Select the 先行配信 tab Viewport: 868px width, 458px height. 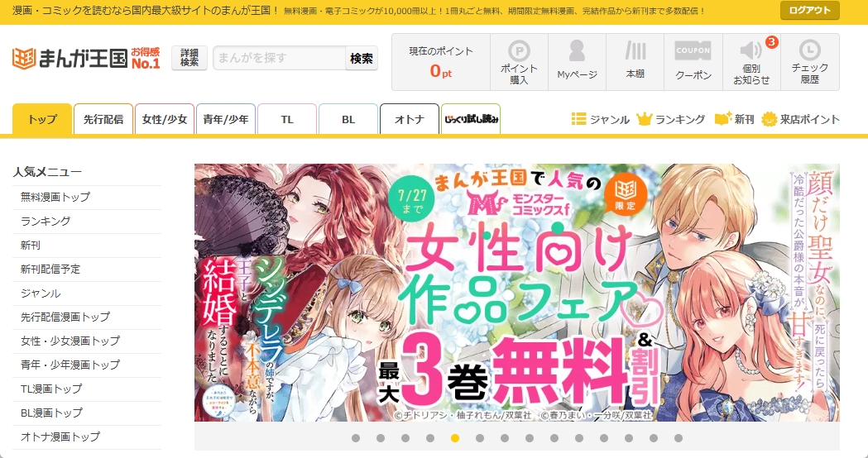click(x=103, y=119)
